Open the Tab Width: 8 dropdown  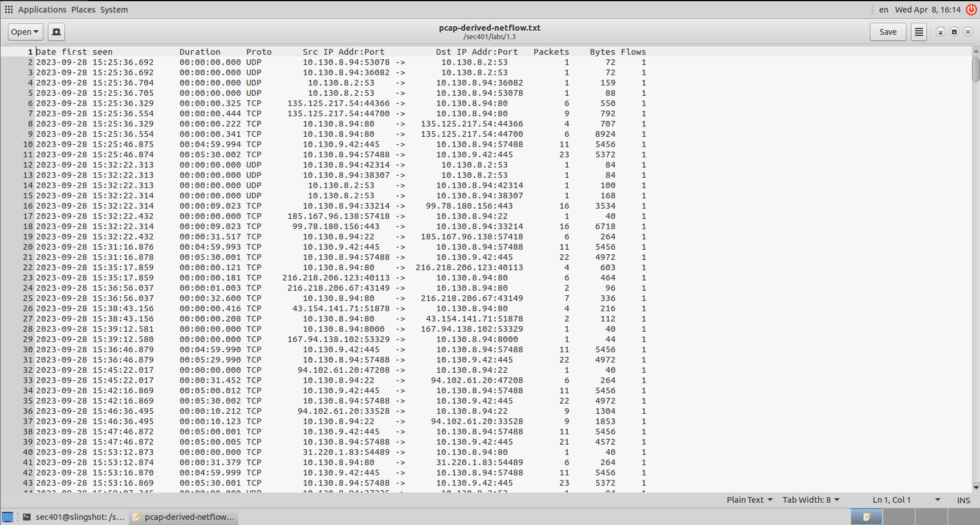[810, 500]
